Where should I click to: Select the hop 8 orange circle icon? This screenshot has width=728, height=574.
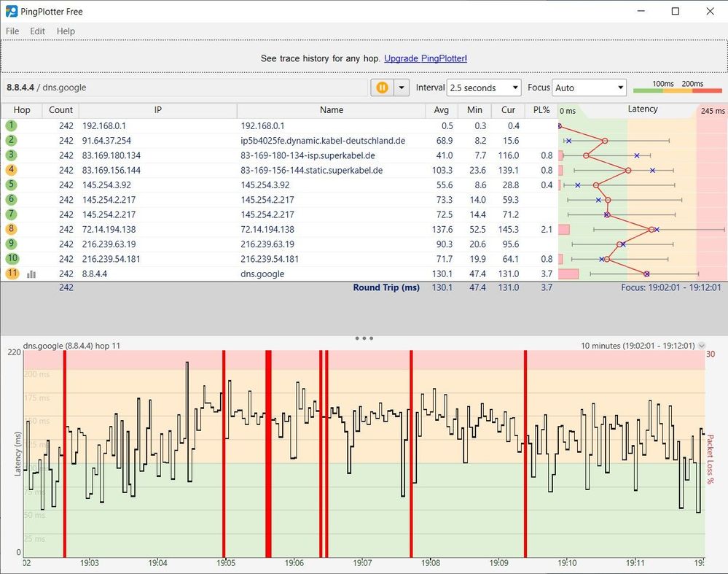[x=11, y=229]
